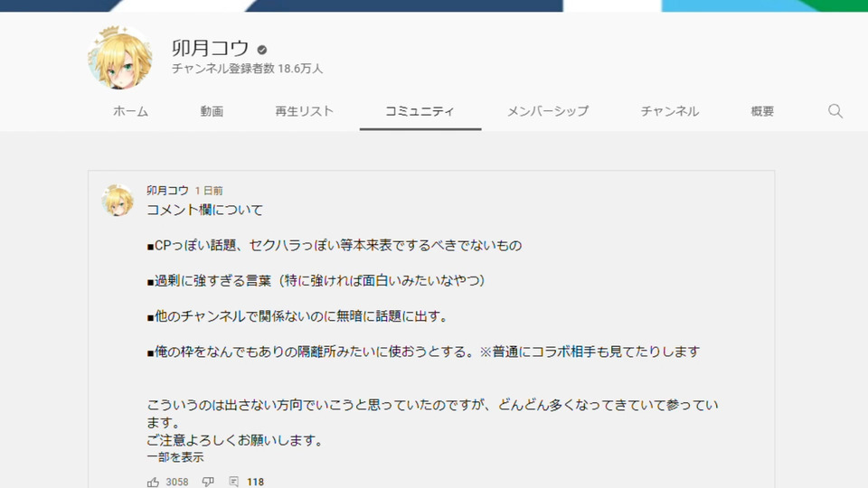
Task: Open the メンバーシップ tab
Action: pos(548,111)
